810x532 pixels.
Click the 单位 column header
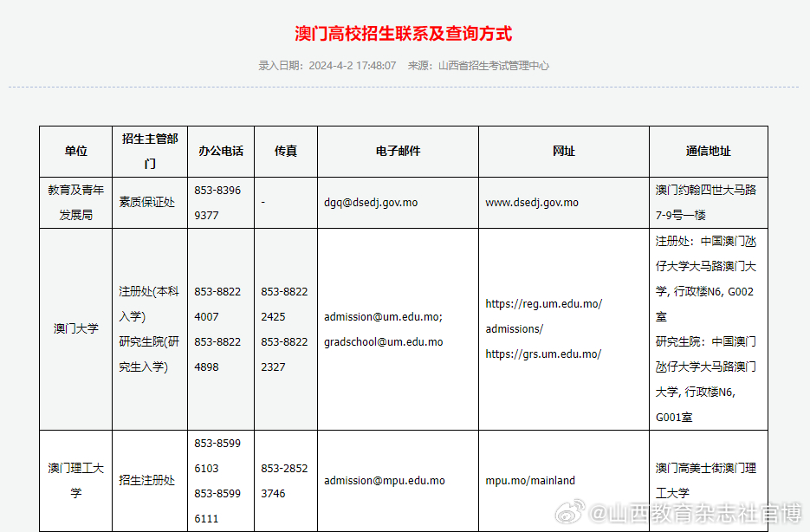click(76, 152)
